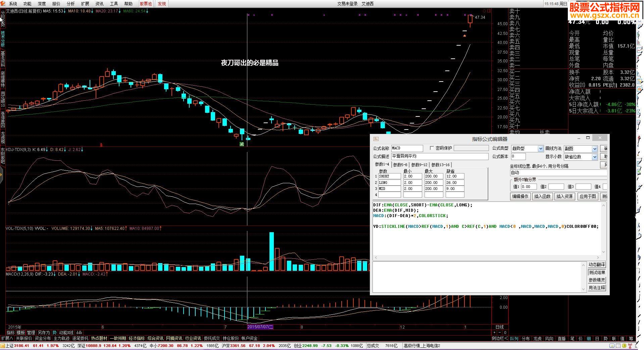Open the 技术分析 sidebar tab
This screenshot has width=644, height=350.
coord(3,39)
